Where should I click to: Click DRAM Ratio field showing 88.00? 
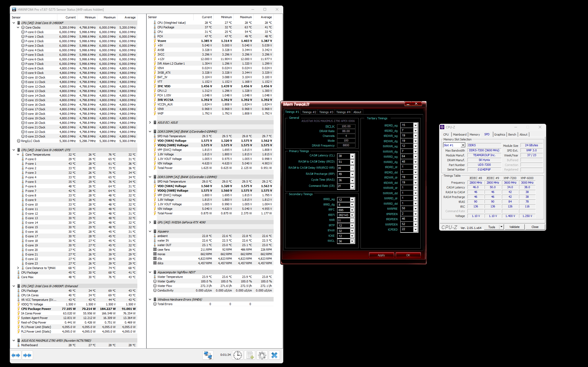(346, 131)
